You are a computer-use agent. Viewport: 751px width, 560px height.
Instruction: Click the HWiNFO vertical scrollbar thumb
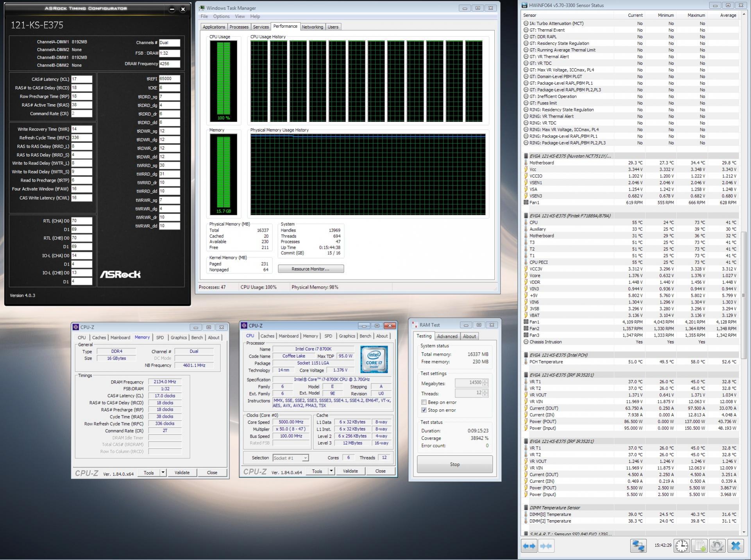pyautogui.click(x=744, y=296)
